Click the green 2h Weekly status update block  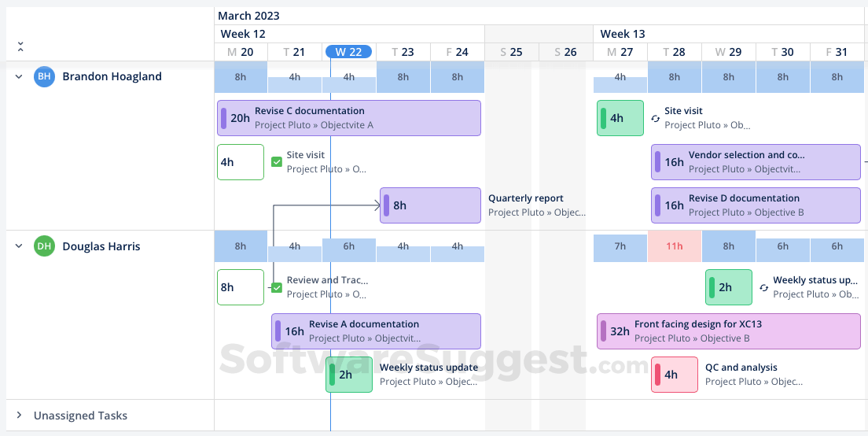tap(348, 375)
